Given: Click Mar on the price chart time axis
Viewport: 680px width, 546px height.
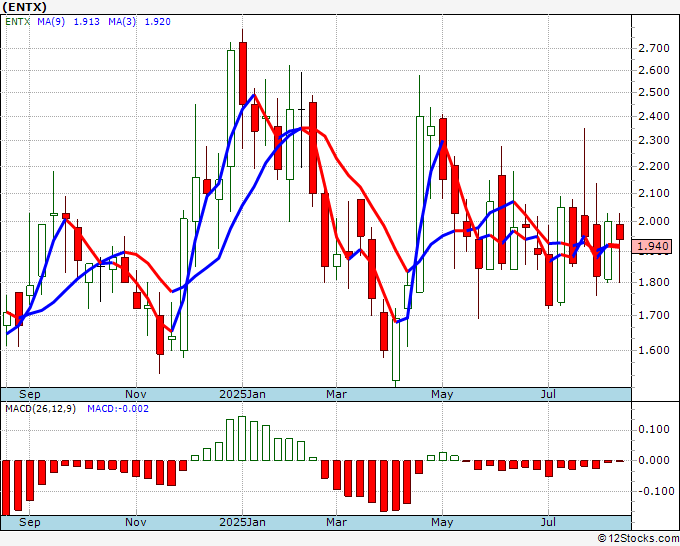Looking at the screenshot, I should tap(337, 394).
